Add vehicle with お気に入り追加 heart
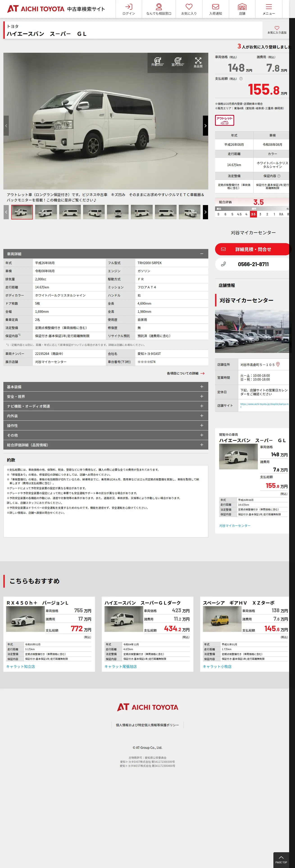 click(277, 30)
